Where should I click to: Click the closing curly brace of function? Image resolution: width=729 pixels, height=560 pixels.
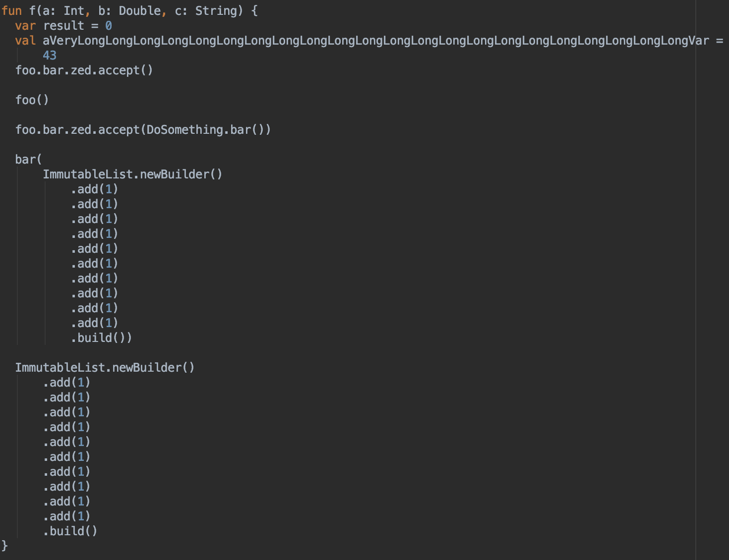coord(4,546)
